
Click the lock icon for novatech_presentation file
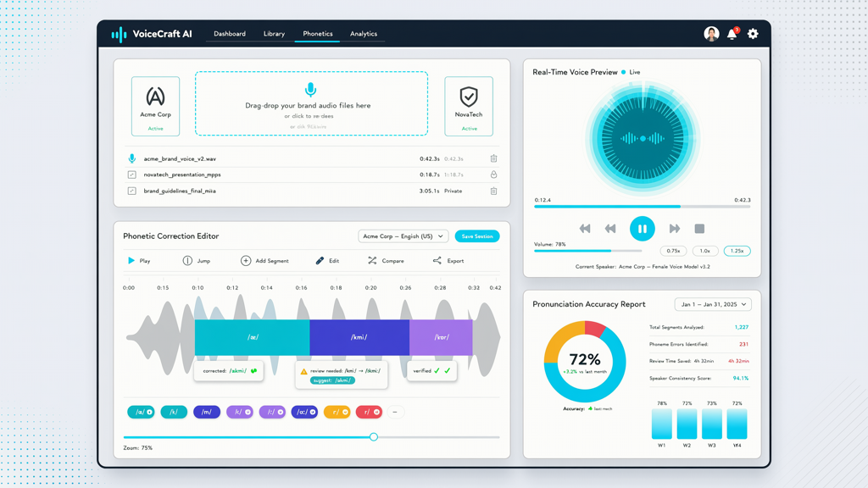pyautogui.click(x=493, y=175)
